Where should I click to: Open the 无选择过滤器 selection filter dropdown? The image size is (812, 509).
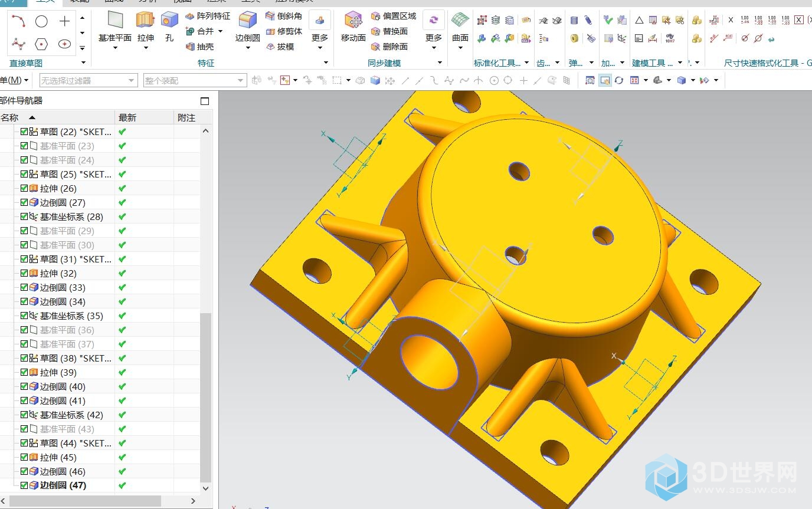[89, 80]
